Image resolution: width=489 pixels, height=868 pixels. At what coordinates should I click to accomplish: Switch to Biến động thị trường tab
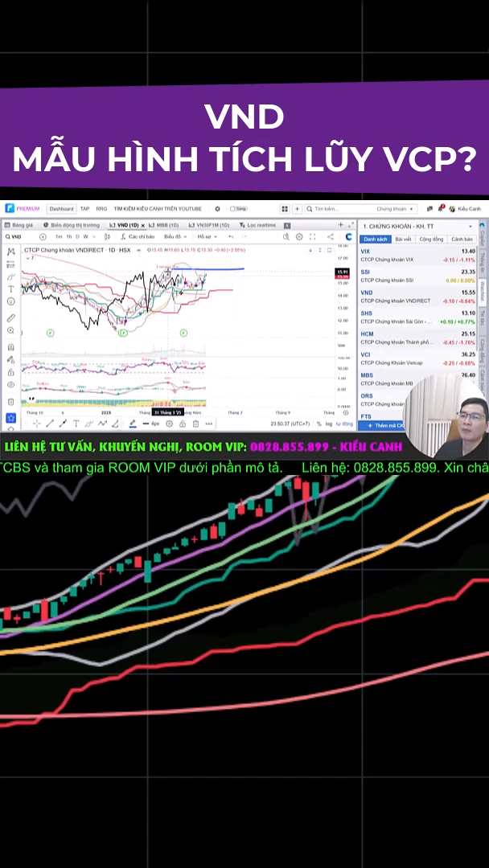[72, 225]
